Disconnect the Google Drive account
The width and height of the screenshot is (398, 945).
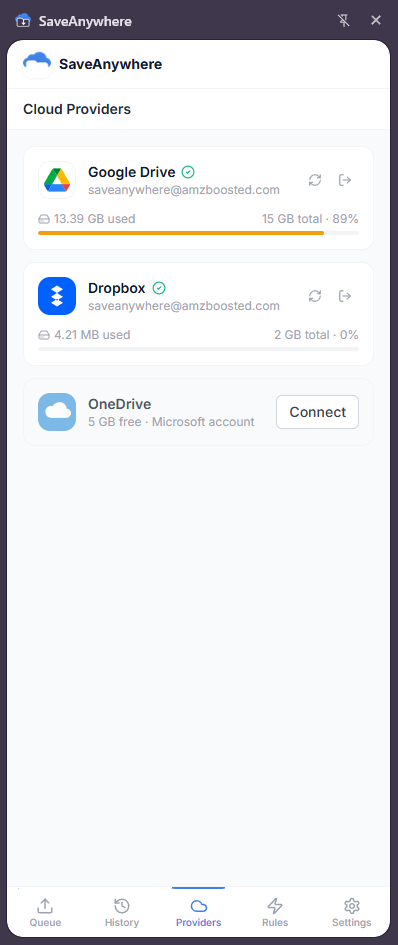[345, 180]
